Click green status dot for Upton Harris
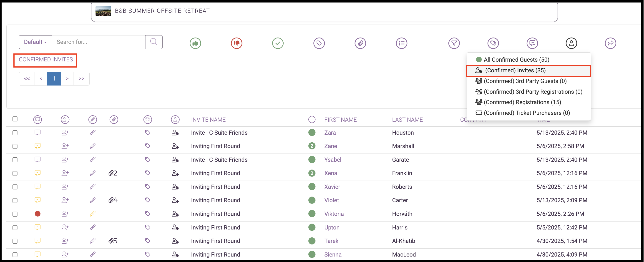 click(312, 227)
